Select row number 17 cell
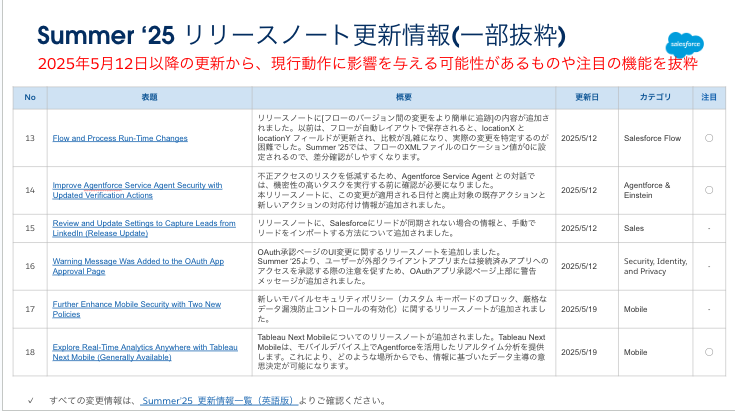Image resolution: width=735 pixels, height=411 pixels. point(30,309)
